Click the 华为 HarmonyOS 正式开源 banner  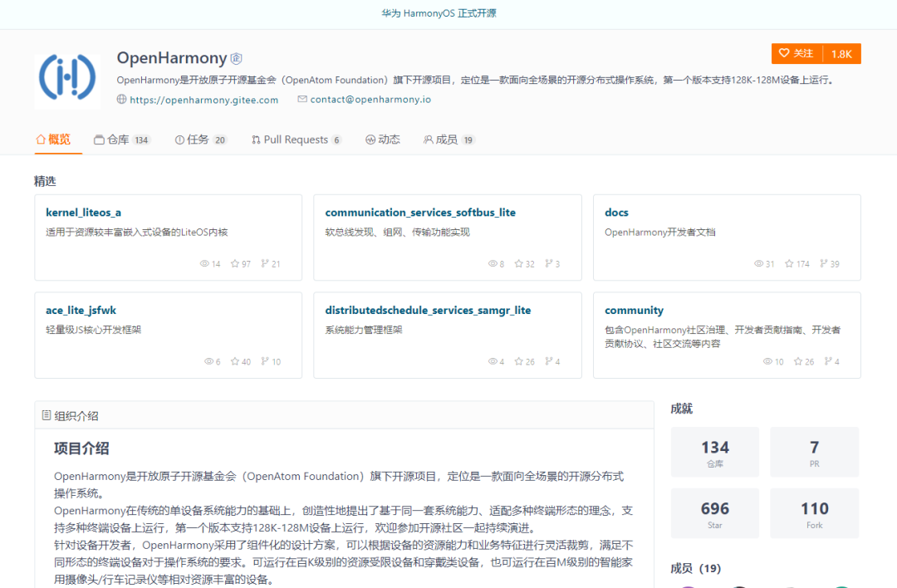coord(439,13)
